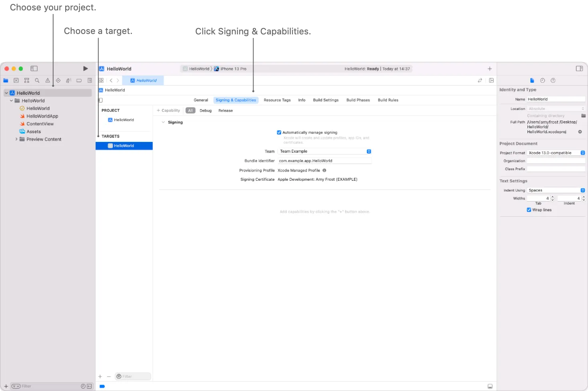Viewport: 588px width, 391px height.
Task: Toggle the inspectors panel button
Action: click(579, 68)
